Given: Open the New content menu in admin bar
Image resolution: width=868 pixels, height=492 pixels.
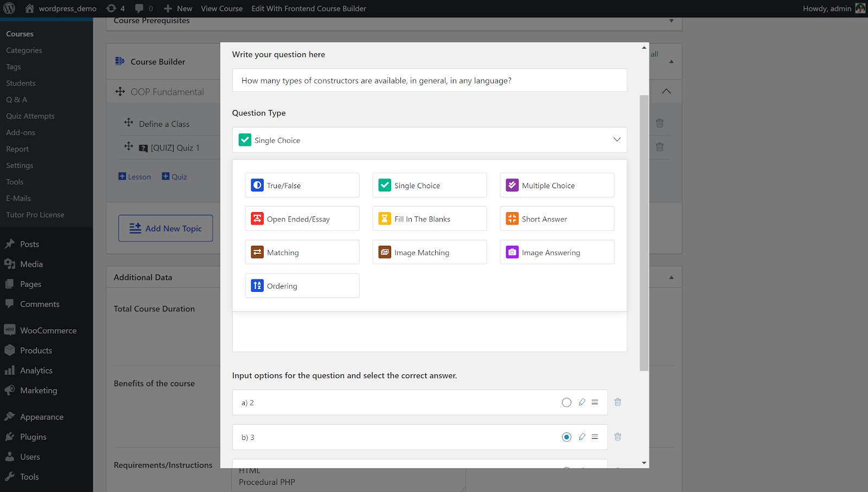Looking at the screenshot, I should [x=178, y=9].
